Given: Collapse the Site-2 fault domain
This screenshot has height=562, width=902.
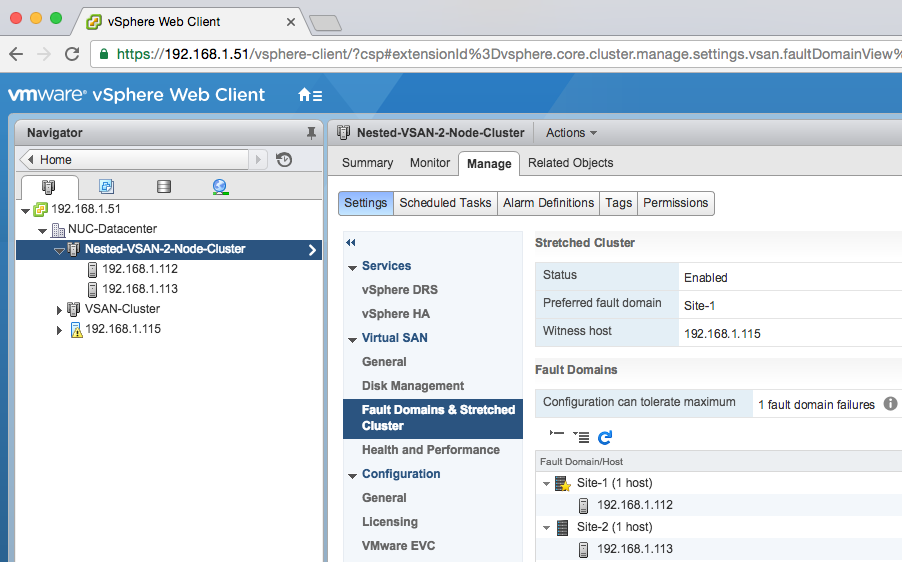Looking at the screenshot, I should click(x=546, y=528).
